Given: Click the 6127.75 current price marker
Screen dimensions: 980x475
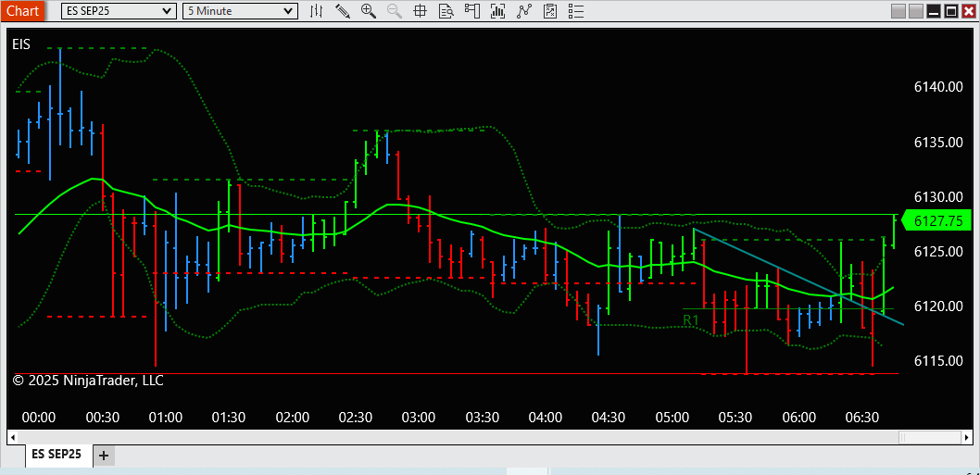Looking at the screenshot, I should click(936, 220).
